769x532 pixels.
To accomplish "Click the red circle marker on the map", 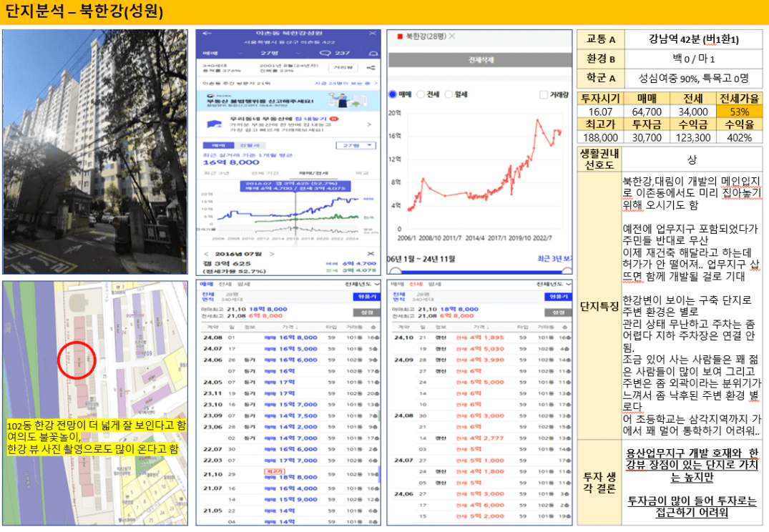I will (x=77, y=360).
